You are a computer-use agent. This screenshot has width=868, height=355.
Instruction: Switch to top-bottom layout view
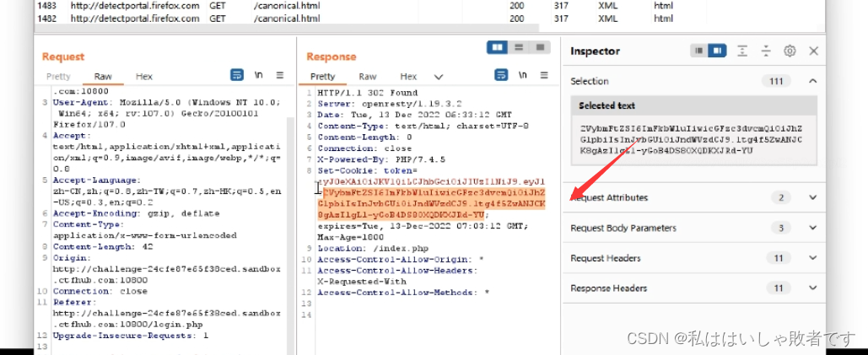519,47
